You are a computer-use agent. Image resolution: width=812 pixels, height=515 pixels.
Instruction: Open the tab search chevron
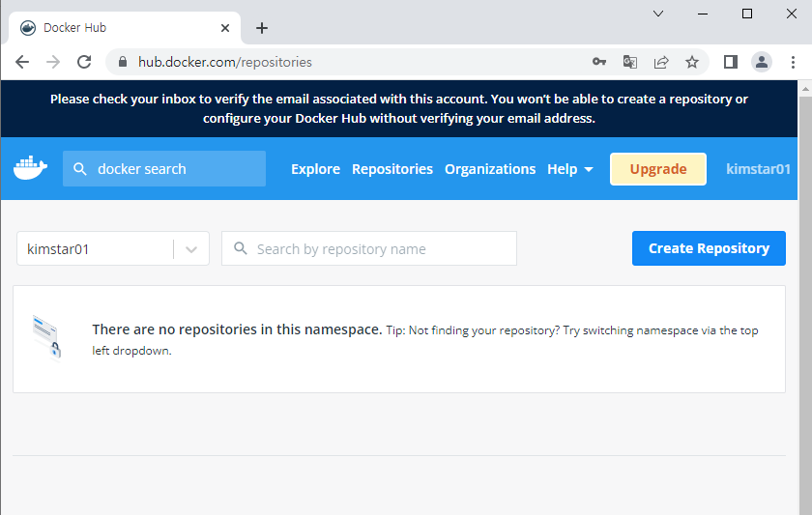658,14
